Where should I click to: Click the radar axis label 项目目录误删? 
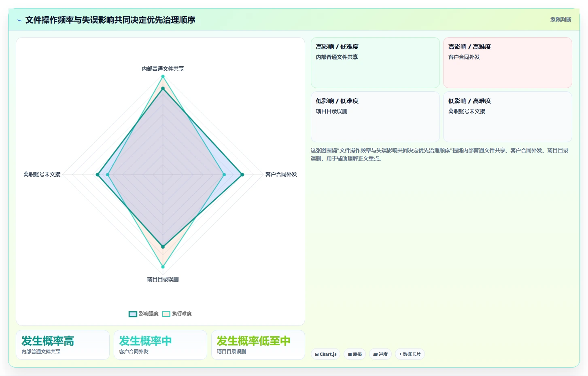pos(163,279)
